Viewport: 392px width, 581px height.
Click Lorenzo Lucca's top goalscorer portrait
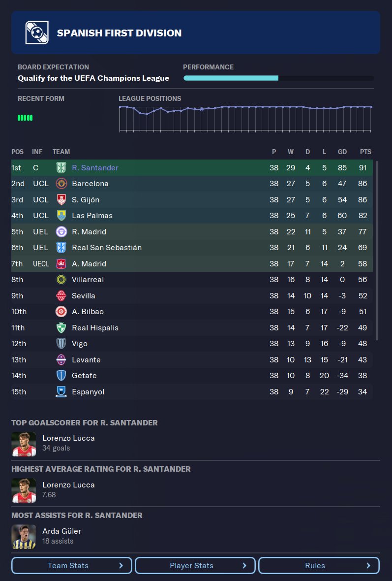(24, 444)
